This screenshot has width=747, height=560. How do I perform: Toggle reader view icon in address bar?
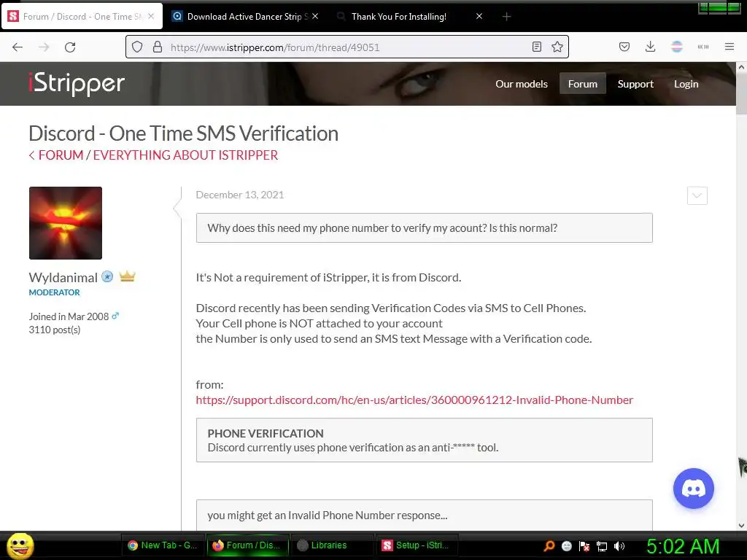pos(537,47)
